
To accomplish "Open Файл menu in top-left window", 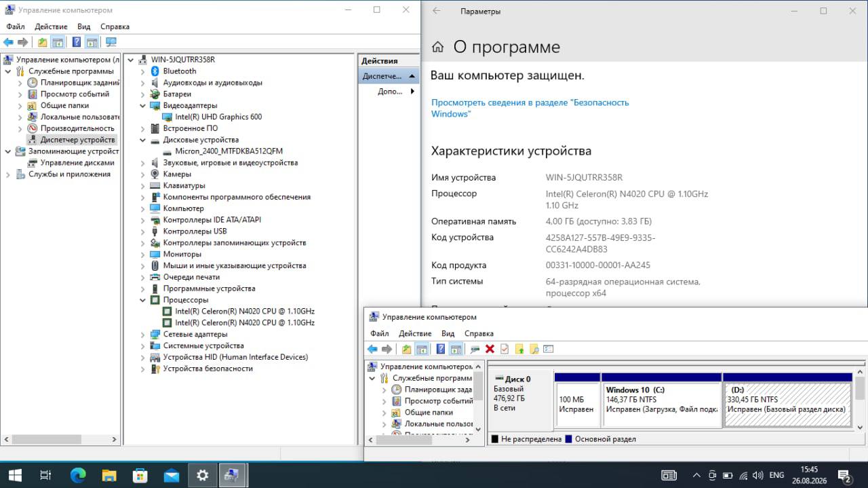I will click(16, 26).
